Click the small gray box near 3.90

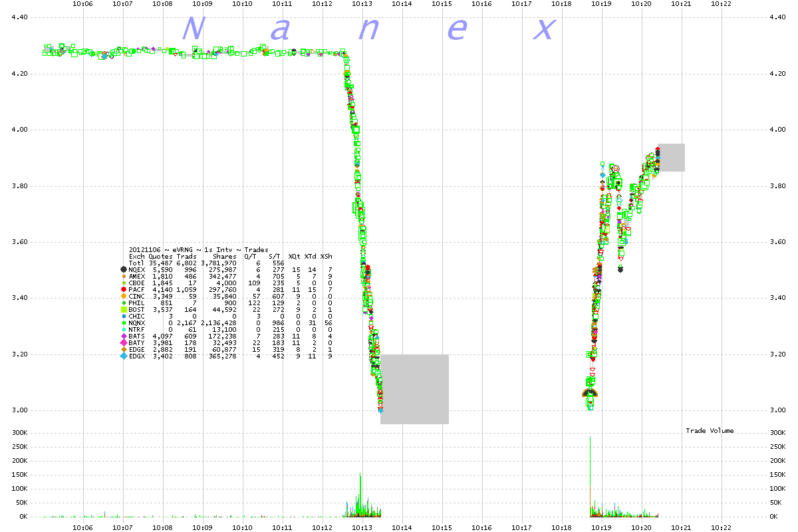[672, 158]
